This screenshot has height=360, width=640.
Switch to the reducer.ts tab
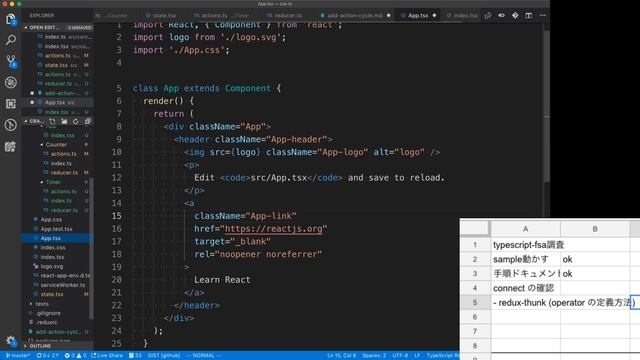tap(285, 16)
